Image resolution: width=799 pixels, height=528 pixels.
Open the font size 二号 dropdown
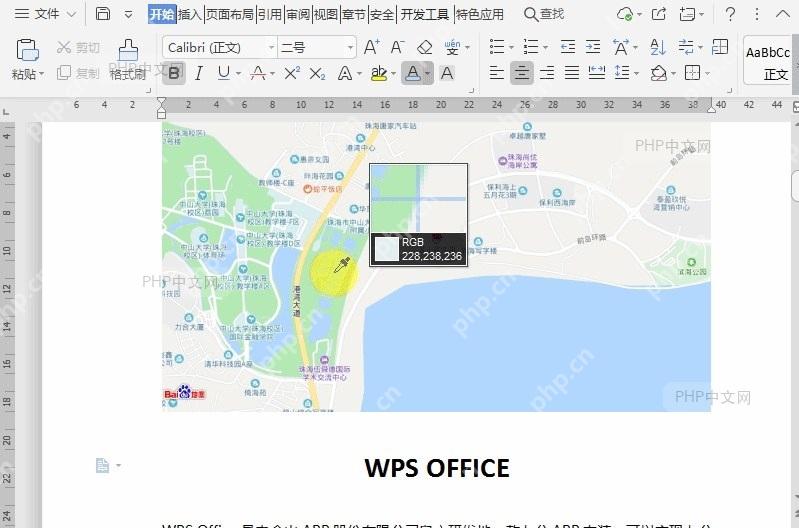click(351, 47)
